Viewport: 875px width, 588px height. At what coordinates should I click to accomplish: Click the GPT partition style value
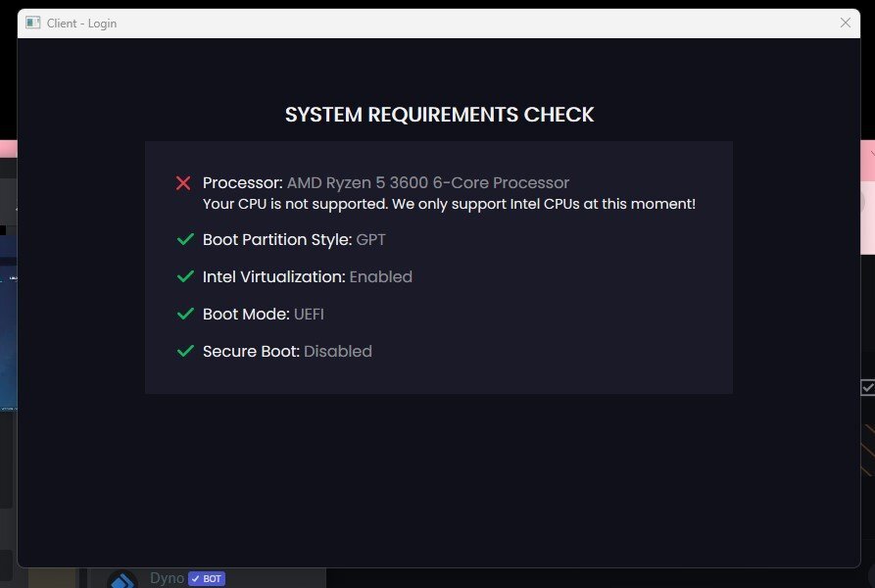[370, 240]
